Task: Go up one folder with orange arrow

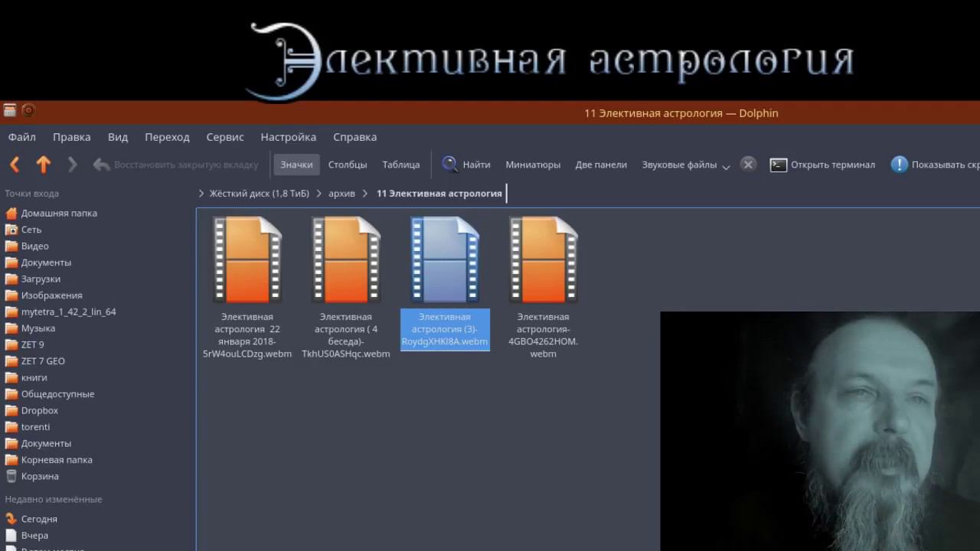Action: 44,165
